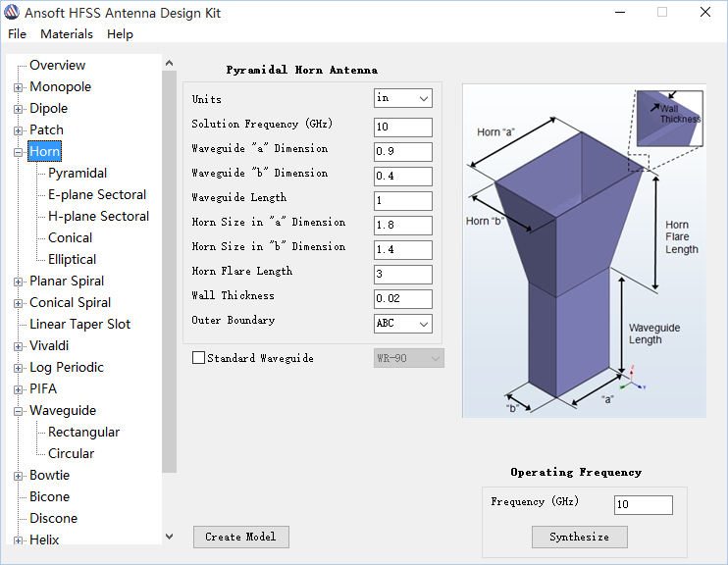This screenshot has height=565, width=728.
Task: Select Discone antenna item
Action: [x=53, y=518]
